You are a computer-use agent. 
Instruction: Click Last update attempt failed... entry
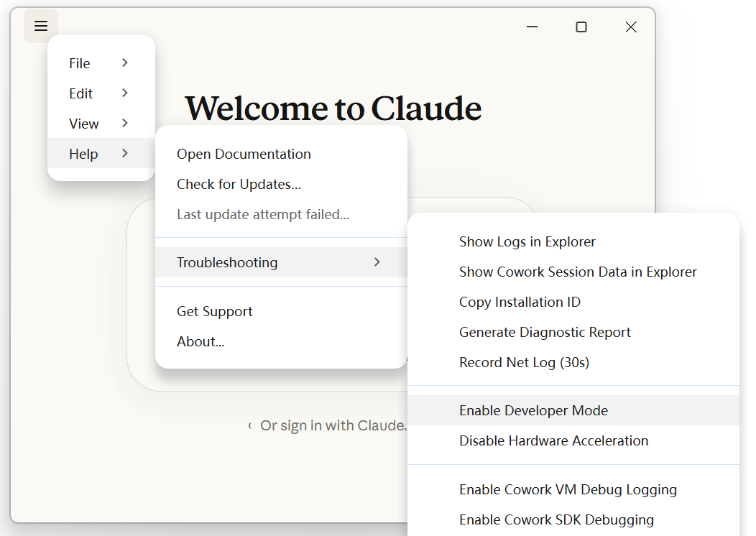(281, 215)
